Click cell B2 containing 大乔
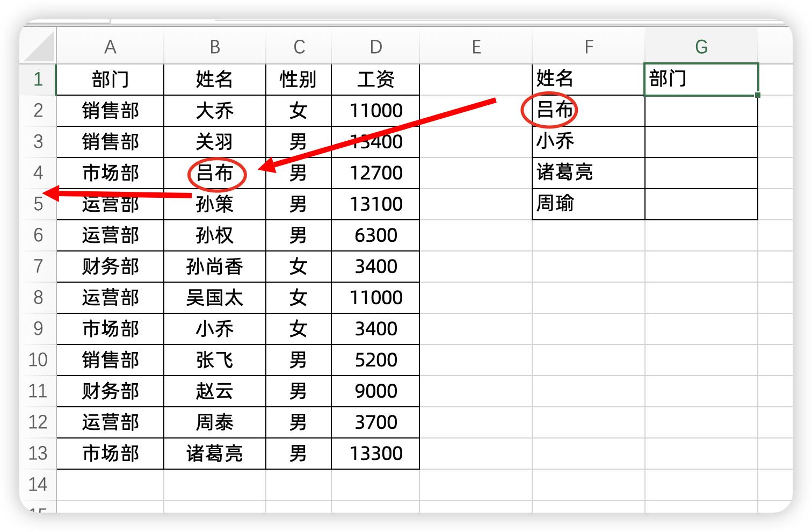812x532 pixels. (215, 111)
